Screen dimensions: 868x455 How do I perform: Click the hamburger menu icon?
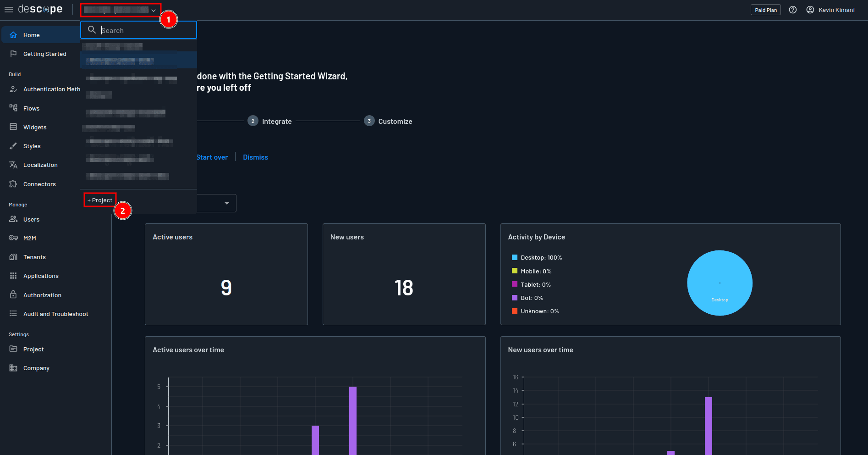(9, 10)
